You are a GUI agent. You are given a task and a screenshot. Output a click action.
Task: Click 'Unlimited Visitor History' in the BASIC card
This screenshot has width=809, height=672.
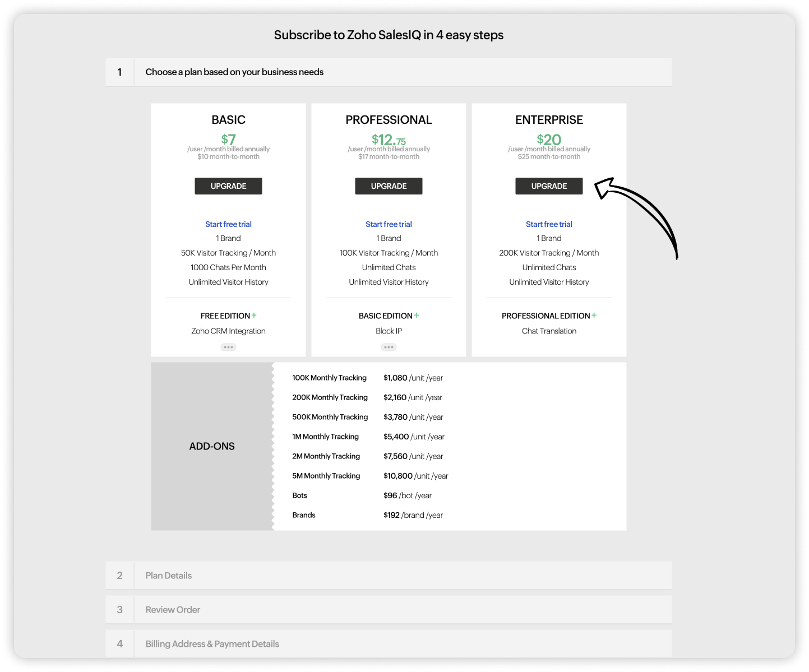coord(228,282)
